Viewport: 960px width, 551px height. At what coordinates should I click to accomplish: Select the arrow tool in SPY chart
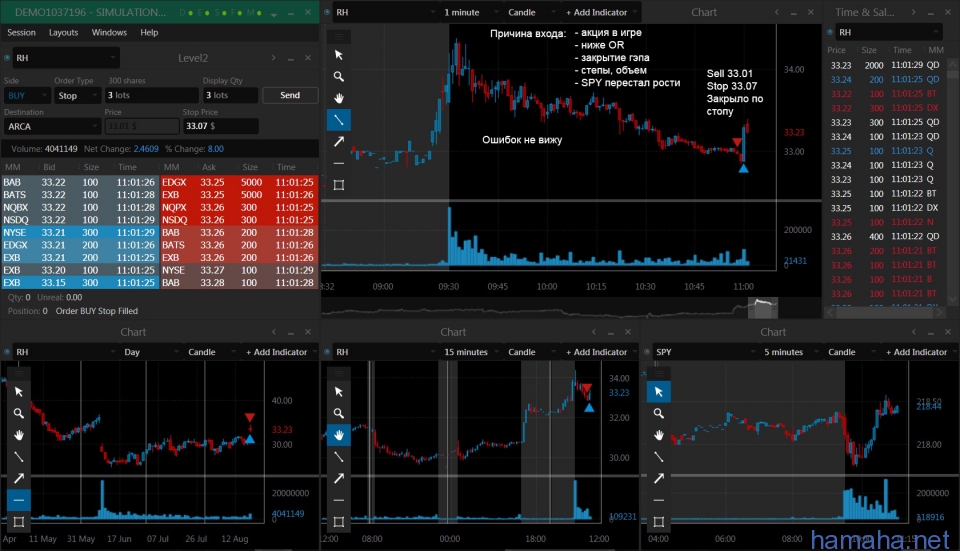(659, 478)
